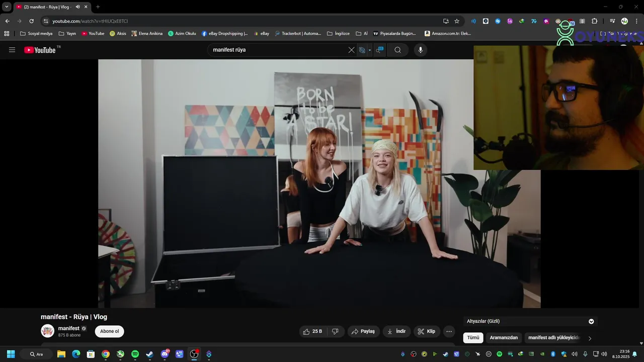Screen dimensions: 644x362
Task: Open the Bluetooth tray icon
Action: pyautogui.click(x=552, y=354)
